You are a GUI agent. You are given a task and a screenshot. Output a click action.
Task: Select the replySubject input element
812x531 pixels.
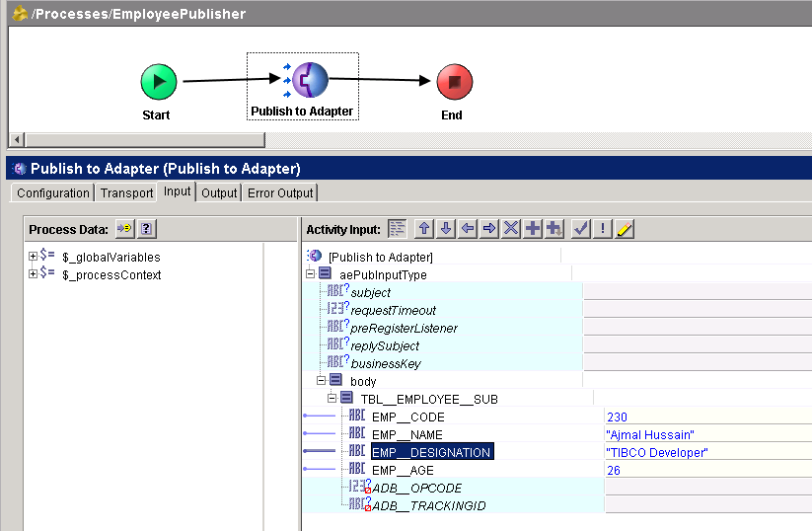coord(385,345)
